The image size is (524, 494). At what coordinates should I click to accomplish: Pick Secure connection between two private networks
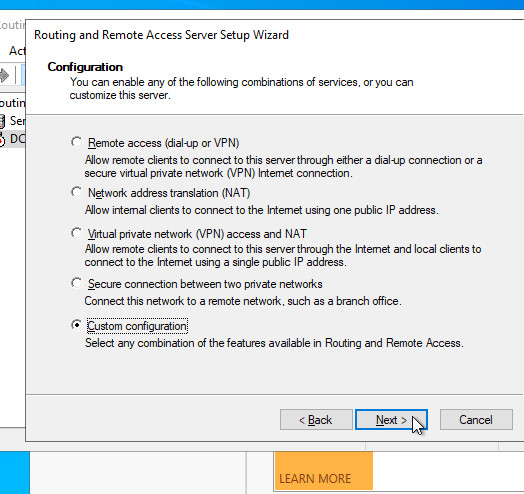point(77,283)
